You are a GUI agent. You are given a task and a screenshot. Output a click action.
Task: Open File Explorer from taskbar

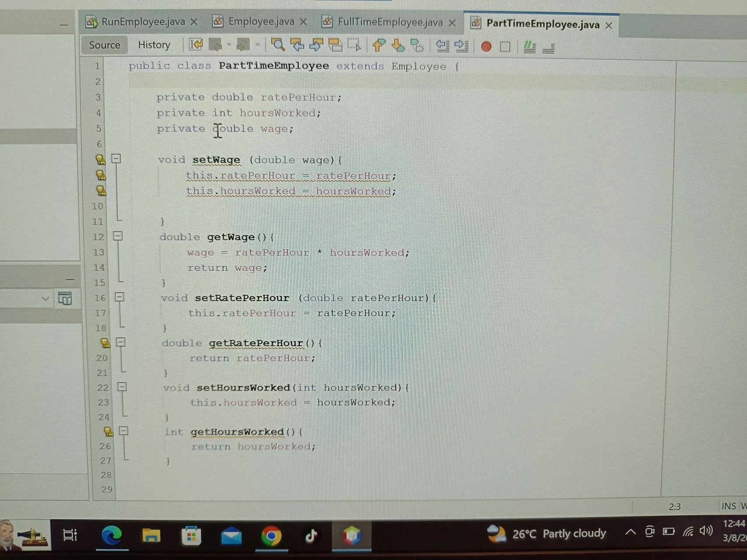pos(151,535)
